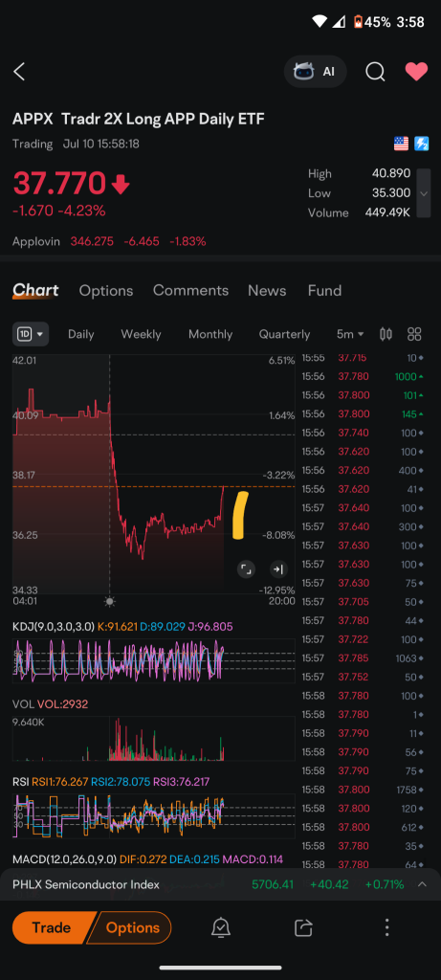Tap the Wi-Fi status icon
Screen dimensions: 441x980
pyautogui.click(x=320, y=22)
